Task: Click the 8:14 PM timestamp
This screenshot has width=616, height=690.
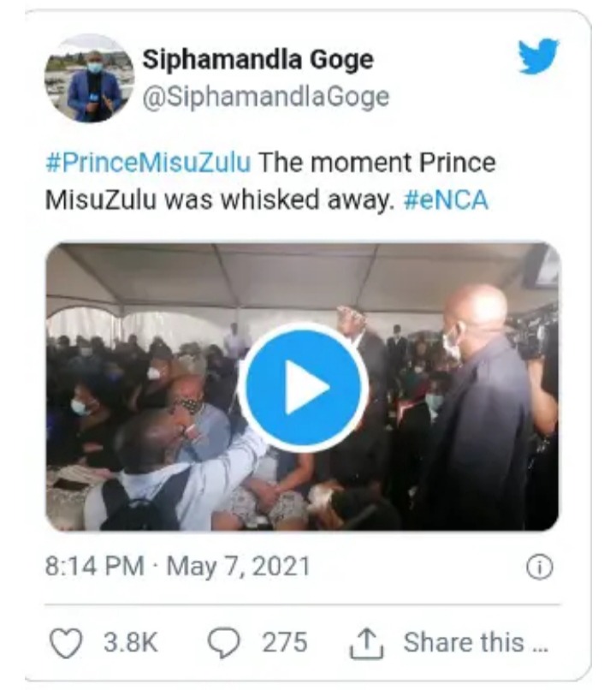Action: [x=94, y=566]
